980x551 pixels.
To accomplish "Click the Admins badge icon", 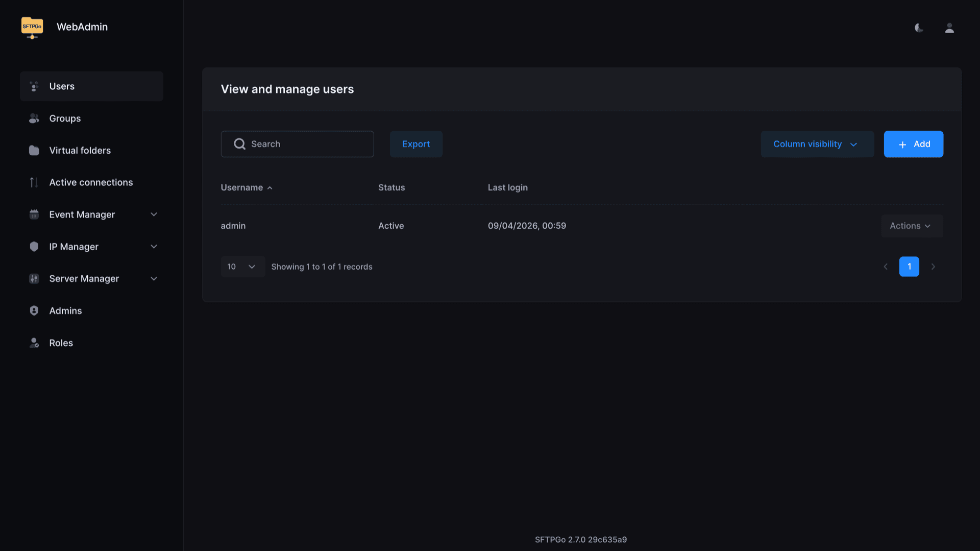I will coord(34,310).
